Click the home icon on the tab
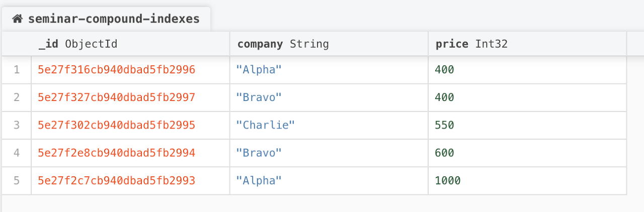 pos(18,19)
